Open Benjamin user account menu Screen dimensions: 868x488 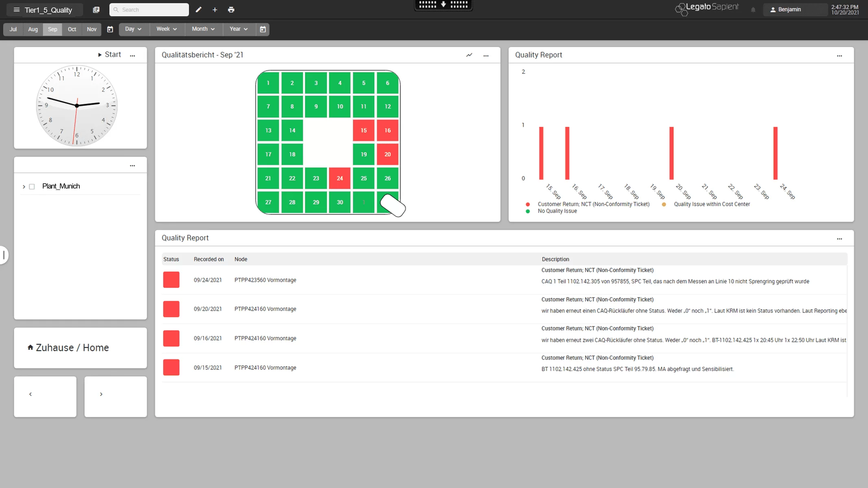coord(795,10)
